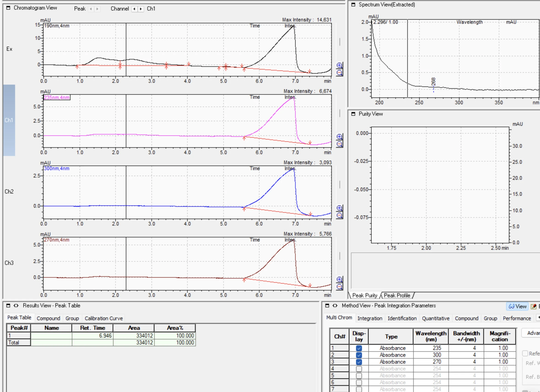Select the Ch1 channel label sidebar
540x392 pixels.
[x=9, y=120]
